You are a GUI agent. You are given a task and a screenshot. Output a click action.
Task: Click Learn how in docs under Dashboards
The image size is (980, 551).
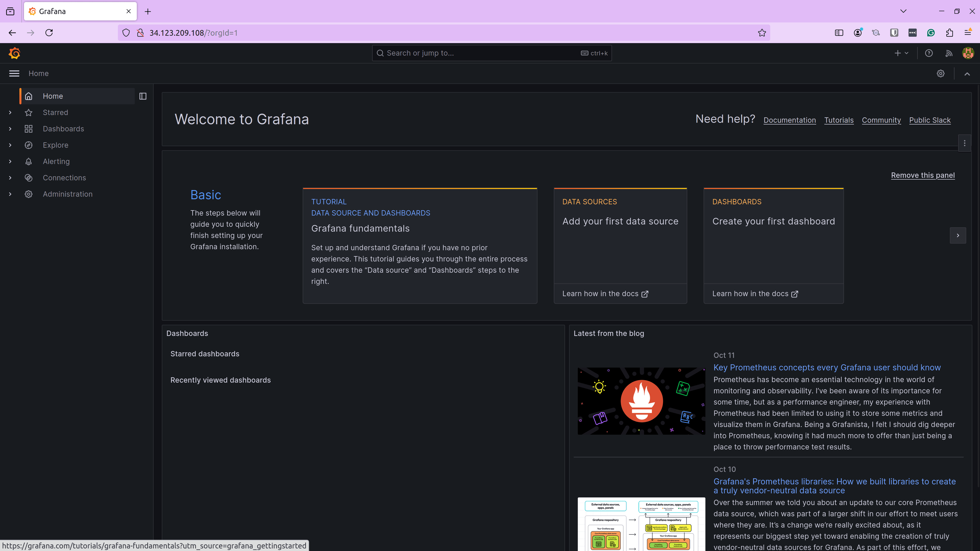pos(755,294)
